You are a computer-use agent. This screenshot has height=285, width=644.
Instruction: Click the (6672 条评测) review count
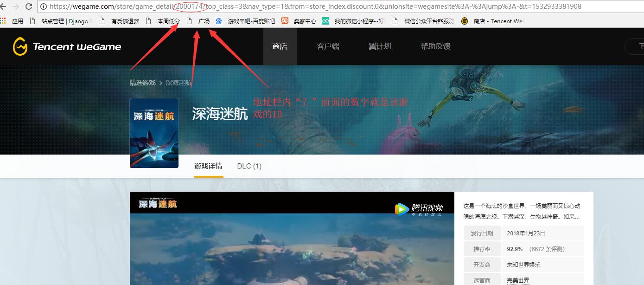pyautogui.click(x=547, y=249)
